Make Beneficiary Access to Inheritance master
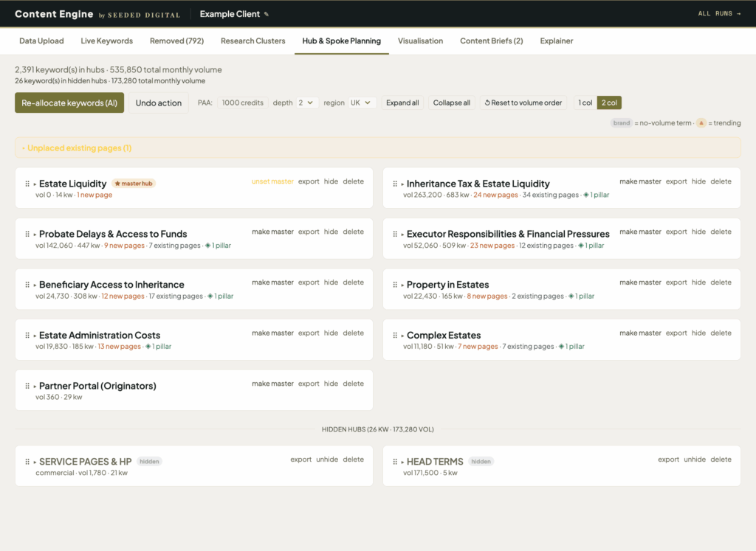 [x=272, y=283]
